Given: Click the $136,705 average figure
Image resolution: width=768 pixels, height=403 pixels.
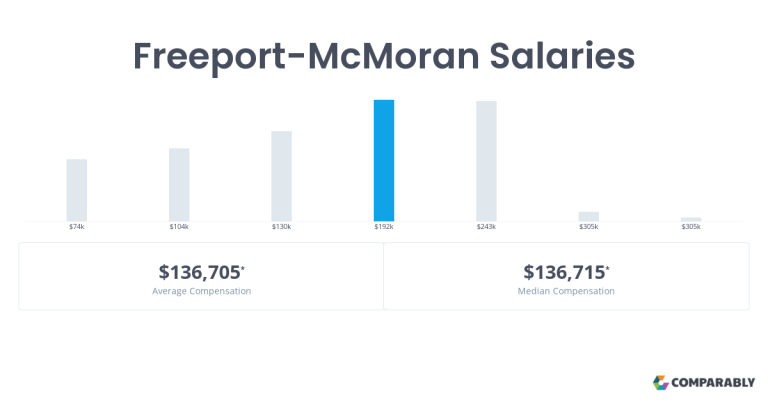Looking at the screenshot, I should (201, 272).
